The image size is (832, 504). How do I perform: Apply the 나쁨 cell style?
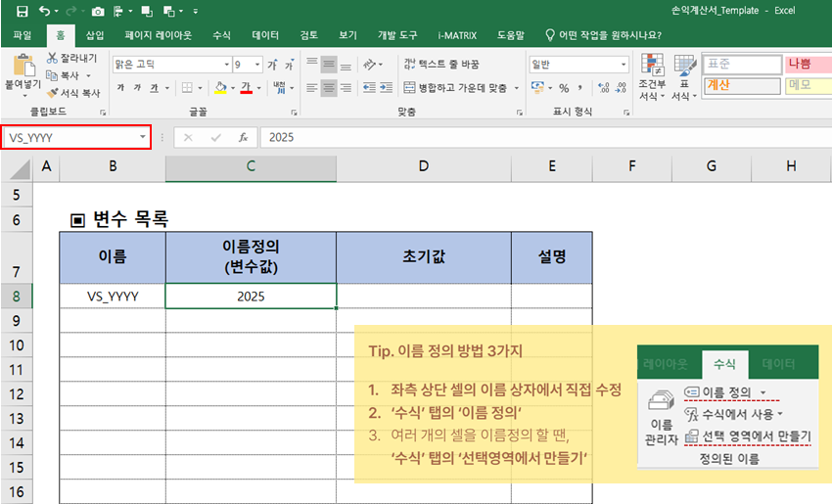tap(808, 64)
